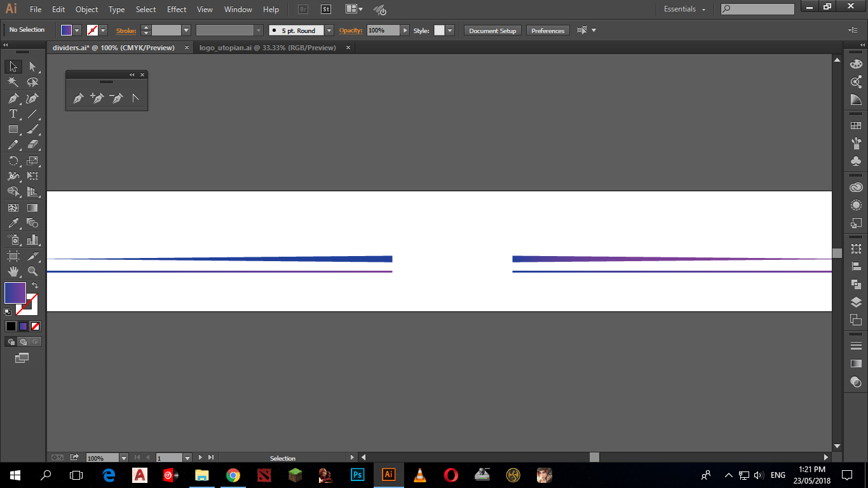Viewport: 868px width, 488px height.
Task: Select the Rotate tool
Action: pyautogui.click(x=13, y=161)
